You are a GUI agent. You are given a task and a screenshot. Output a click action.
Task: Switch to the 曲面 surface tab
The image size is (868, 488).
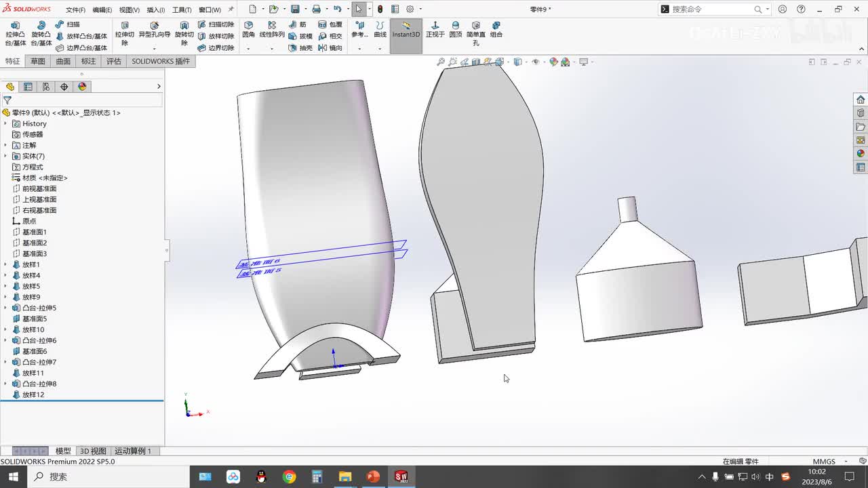(x=63, y=61)
